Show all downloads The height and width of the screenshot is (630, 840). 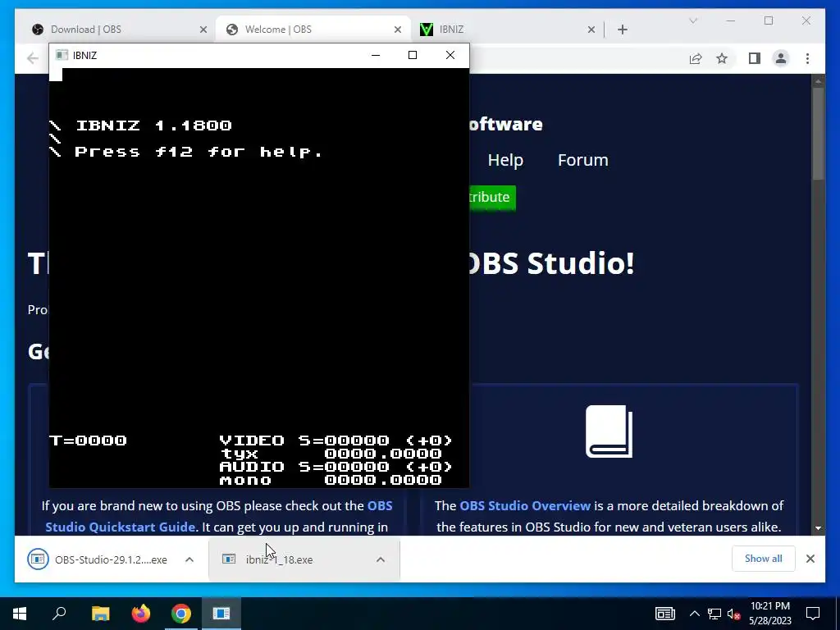coord(764,559)
